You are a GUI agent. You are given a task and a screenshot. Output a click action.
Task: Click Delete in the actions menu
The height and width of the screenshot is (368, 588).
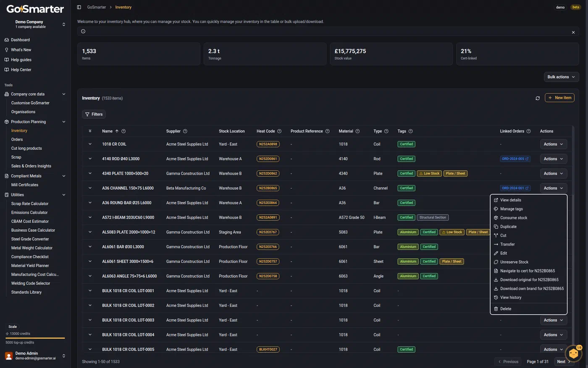coord(528,309)
